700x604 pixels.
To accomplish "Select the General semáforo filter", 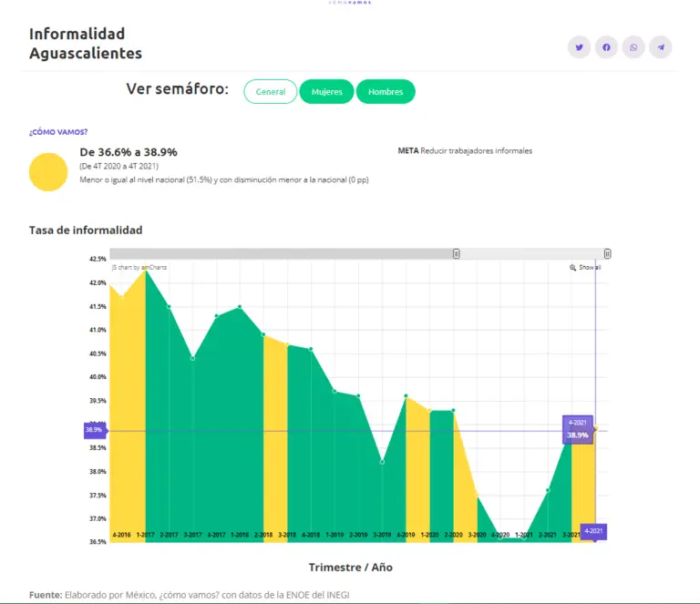I will pyautogui.click(x=271, y=92).
